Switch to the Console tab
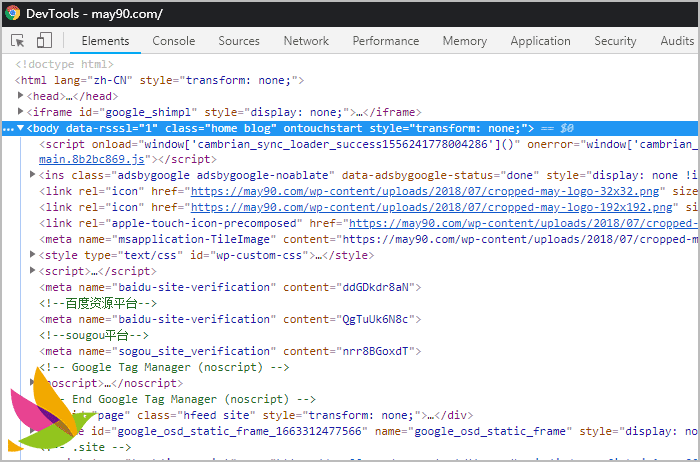 (x=173, y=41)
